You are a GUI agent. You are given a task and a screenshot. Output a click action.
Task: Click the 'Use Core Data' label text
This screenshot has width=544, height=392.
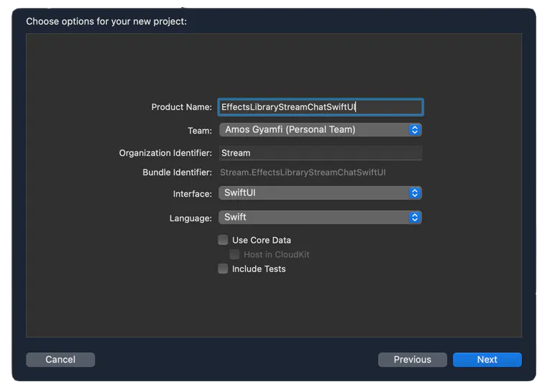click(262, 241)
